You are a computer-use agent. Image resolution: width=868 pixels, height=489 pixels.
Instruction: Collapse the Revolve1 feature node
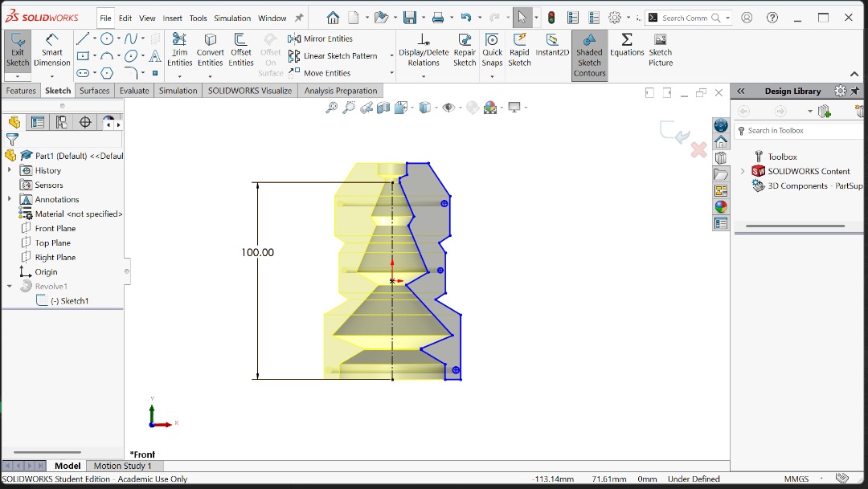10,286
